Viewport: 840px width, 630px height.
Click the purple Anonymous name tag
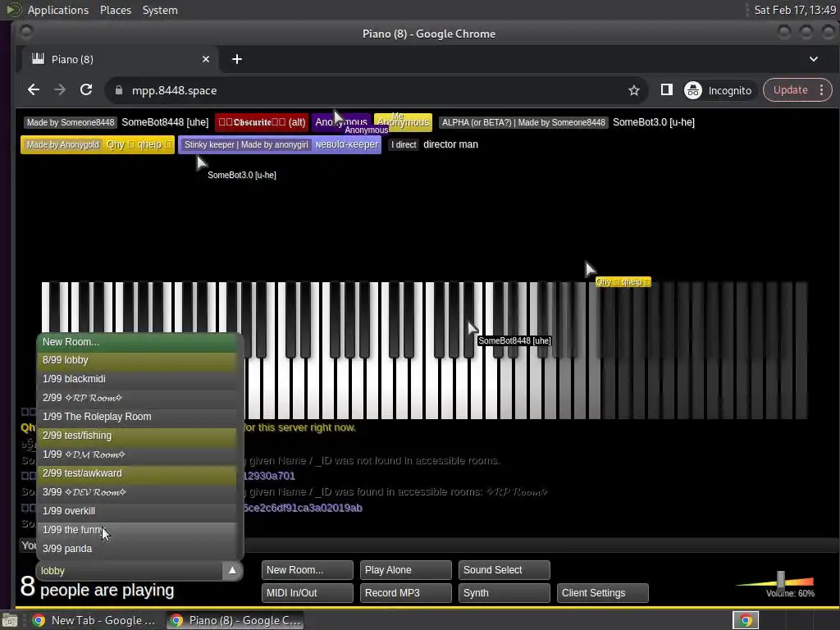pos(341,122)
